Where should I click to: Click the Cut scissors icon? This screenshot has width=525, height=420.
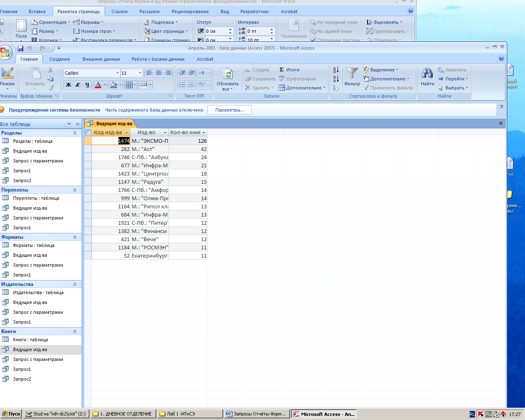pyautogui.click(x=50, y=70)
